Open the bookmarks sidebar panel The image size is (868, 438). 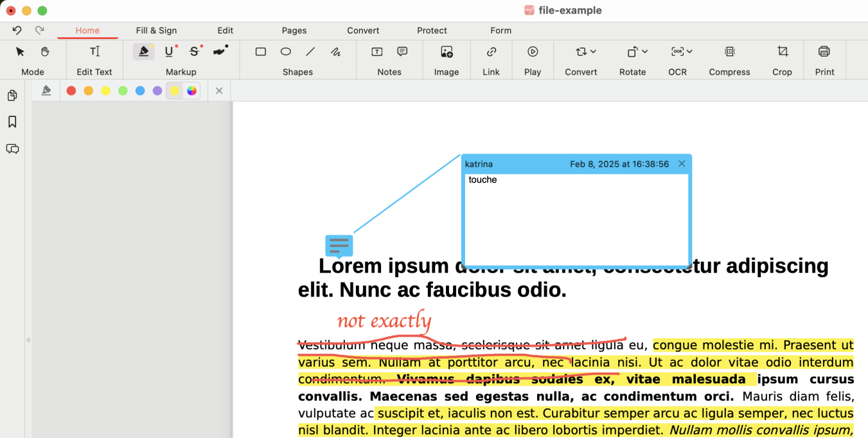pos(12,122)
